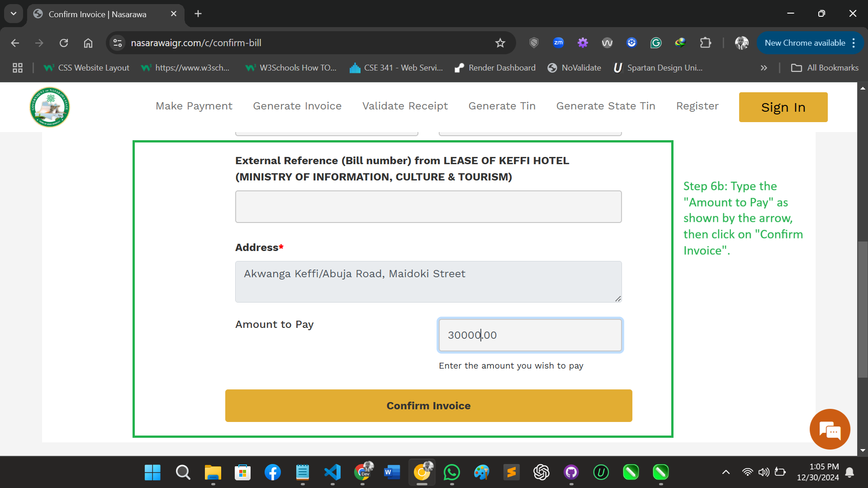Open W3Schools How TO bookmark
Image resolution: width=868 pixels, height=488 pixels.
pos(291,68)
